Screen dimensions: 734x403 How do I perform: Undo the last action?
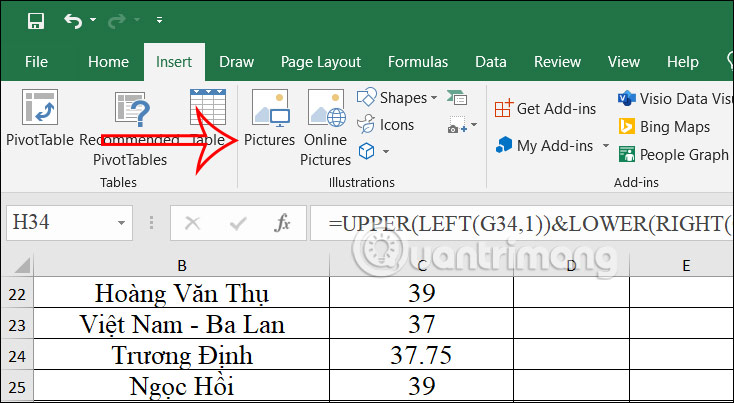[73, 21]
